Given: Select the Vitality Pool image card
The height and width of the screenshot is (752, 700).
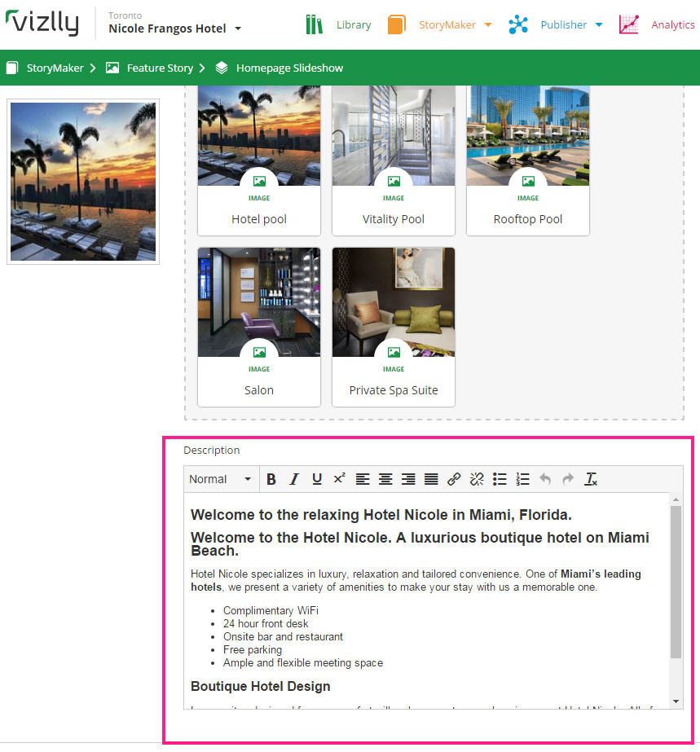Looking at the screenshot, I should coord(394,161).
